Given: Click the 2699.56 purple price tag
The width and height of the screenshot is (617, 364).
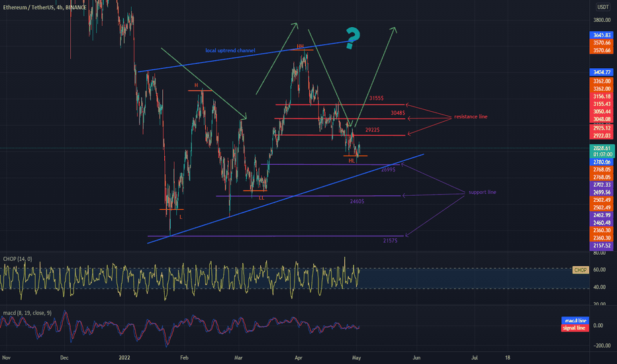Looking at the screenshot, I should [602, 193].
